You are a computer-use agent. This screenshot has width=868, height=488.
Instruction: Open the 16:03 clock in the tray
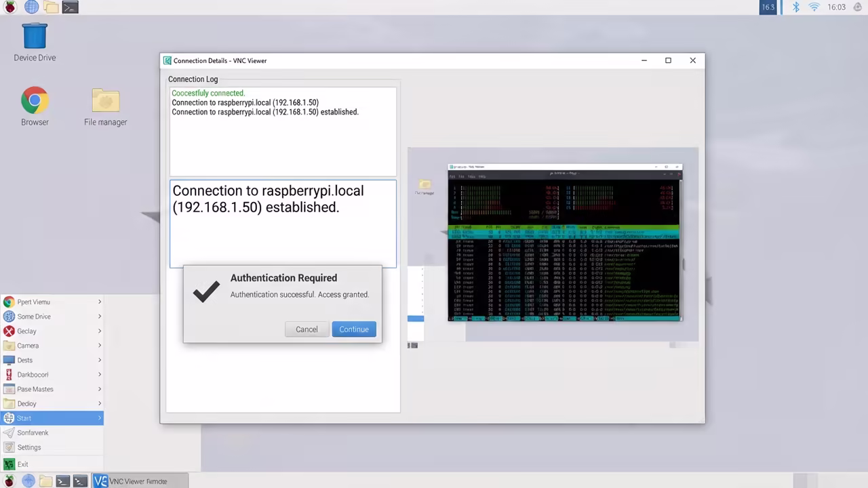click(837, 7)
